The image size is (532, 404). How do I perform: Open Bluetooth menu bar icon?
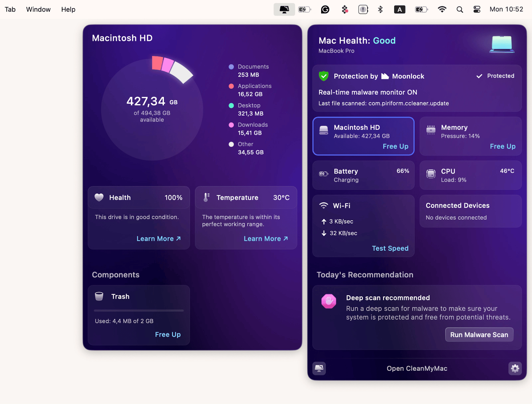[x=380, y=10]
